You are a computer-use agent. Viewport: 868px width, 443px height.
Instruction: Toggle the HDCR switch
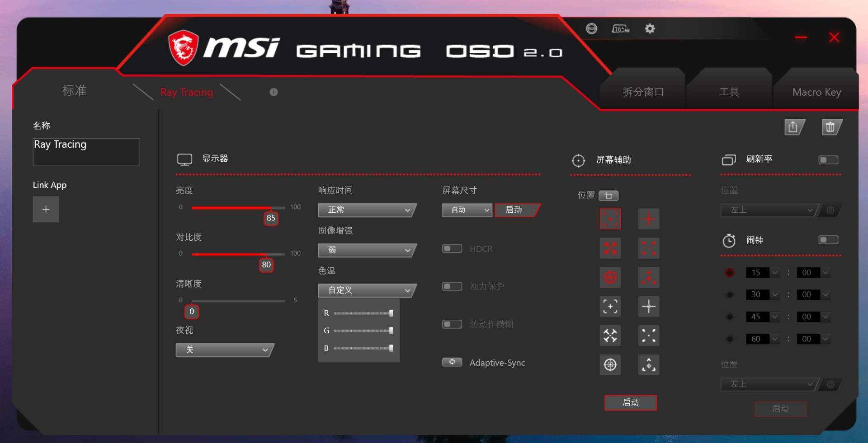[x=452, y=249]
